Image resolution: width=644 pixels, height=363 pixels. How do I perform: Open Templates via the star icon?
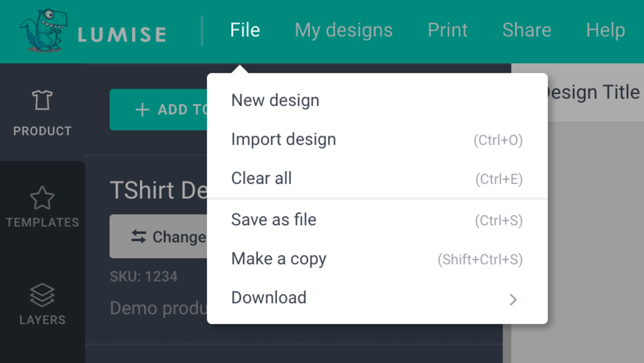click(x=42, y=198)
